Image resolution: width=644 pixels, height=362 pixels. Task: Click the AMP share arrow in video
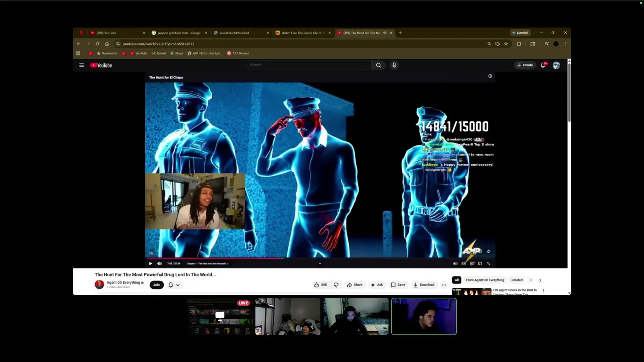[488, 251]
